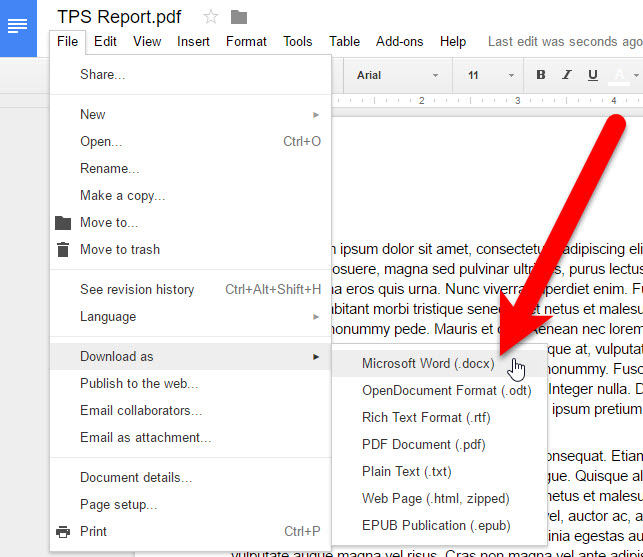Viewport: 643px width, 557px height.
Task: Download as Rich Text Format (.rtf)
Action: tap(439, 418)
